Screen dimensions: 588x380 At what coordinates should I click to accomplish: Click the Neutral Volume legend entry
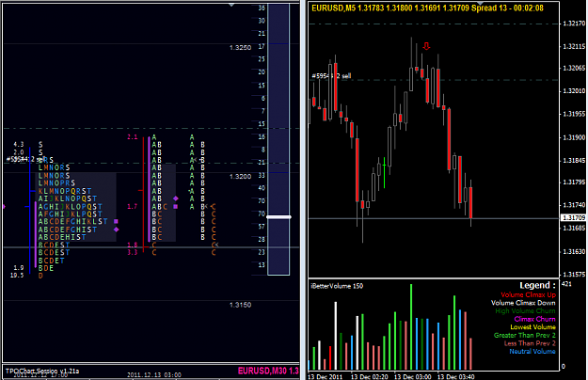tap(532, 352)
